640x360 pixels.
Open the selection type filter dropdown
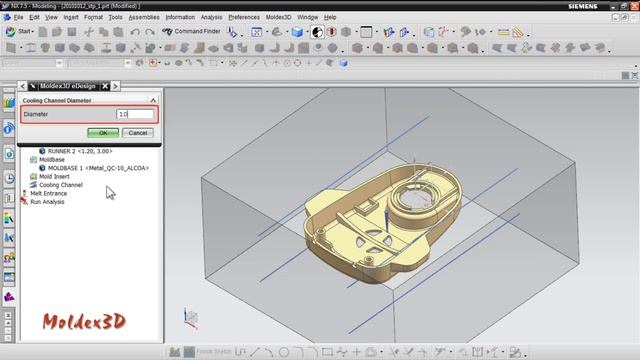click(x=59, y=63)
